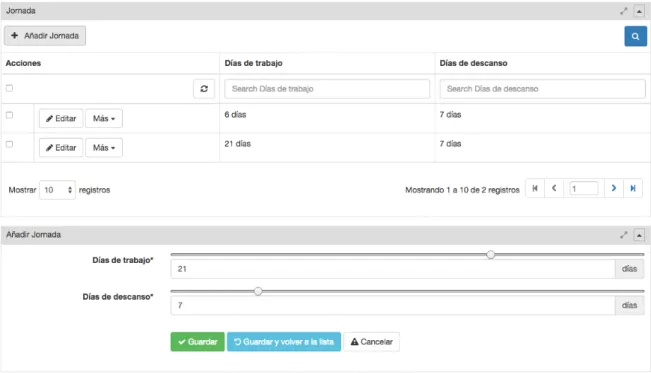Click the Días de descanso value field
651x373 pixels.
tap(392, 305)
